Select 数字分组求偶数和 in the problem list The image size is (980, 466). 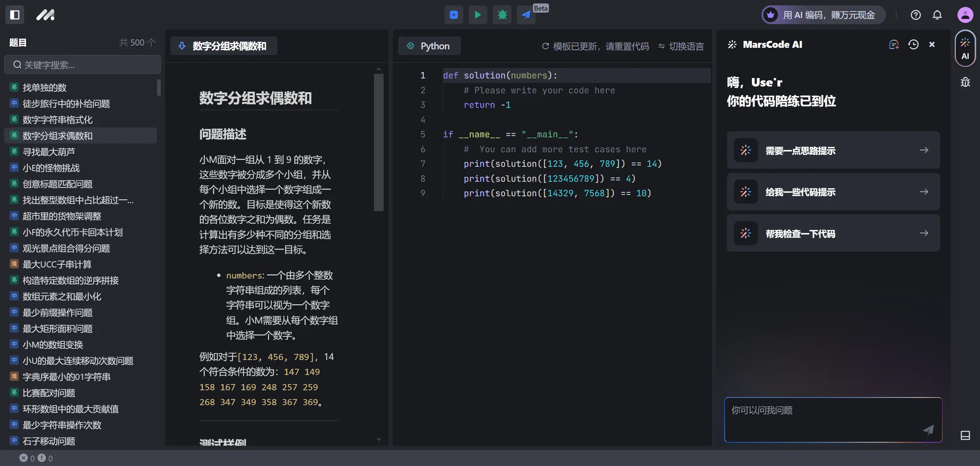(x=80, y=136)
